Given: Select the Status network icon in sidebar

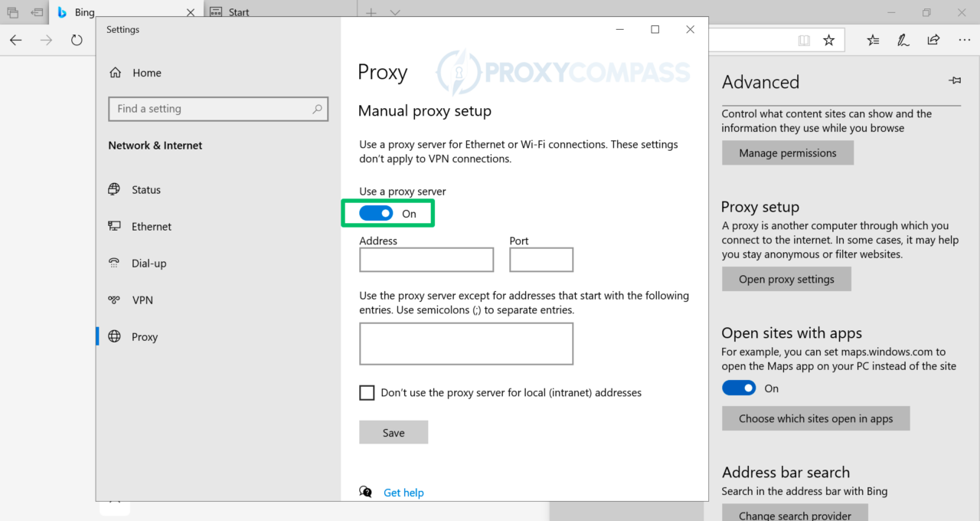Looking at the screenshot, I should [114, 189].
